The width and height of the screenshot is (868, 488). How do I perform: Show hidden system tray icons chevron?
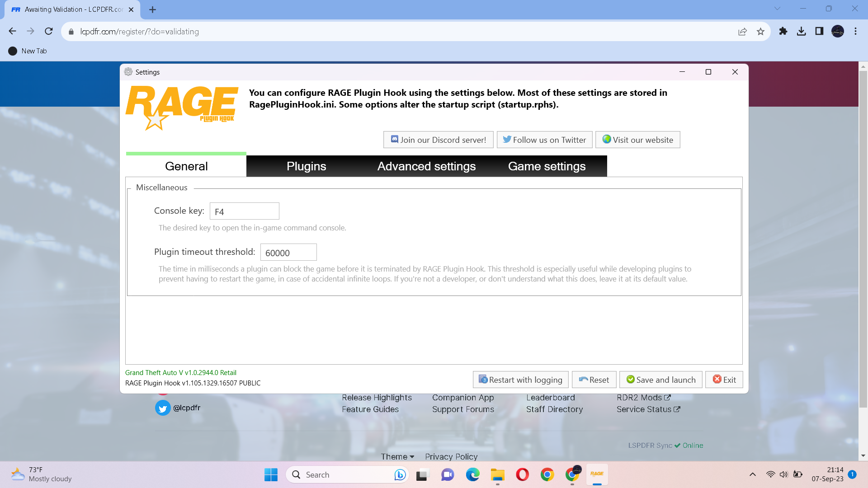click(x=752, y=474)
